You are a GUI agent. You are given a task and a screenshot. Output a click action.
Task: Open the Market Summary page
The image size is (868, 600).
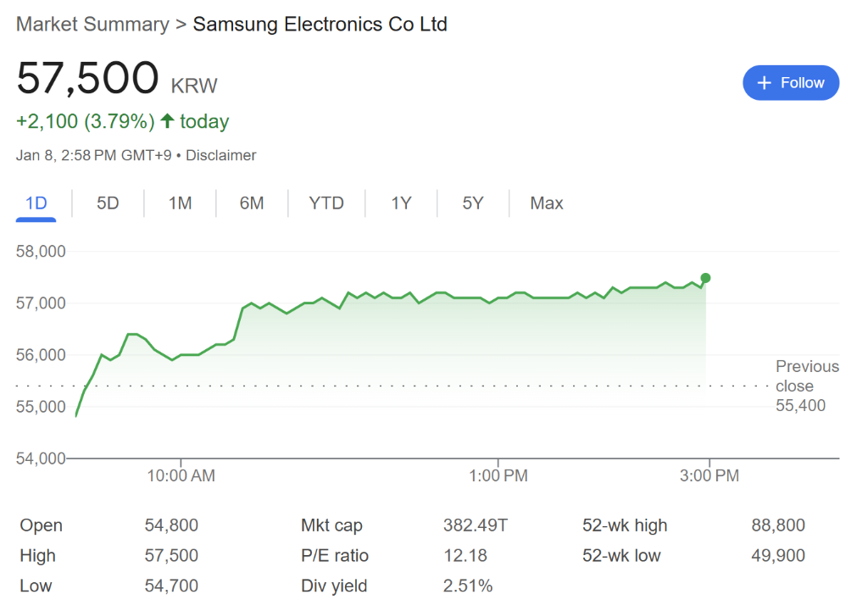click(x=92, y=24)
